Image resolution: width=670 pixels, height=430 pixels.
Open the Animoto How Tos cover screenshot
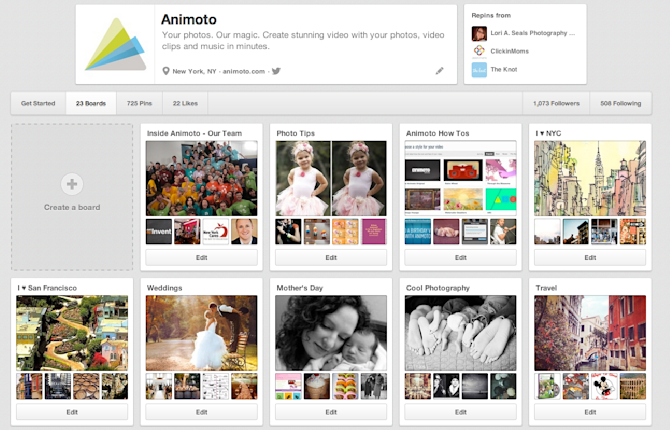[461, 178]
